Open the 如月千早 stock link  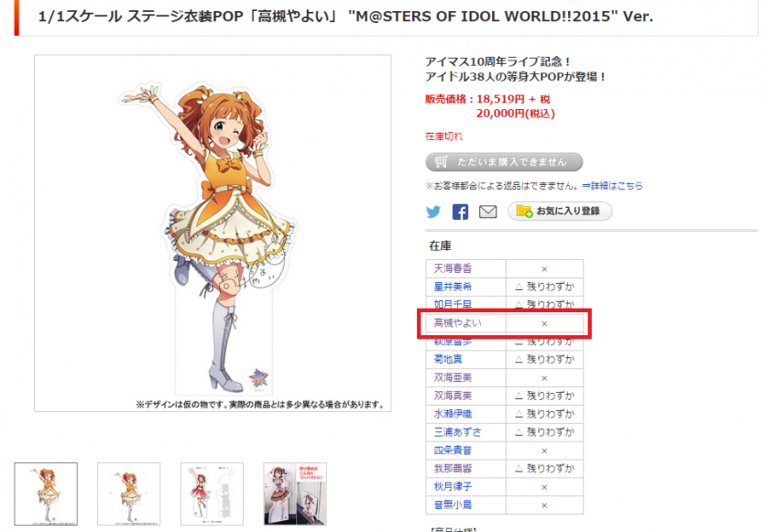[453, 304]
